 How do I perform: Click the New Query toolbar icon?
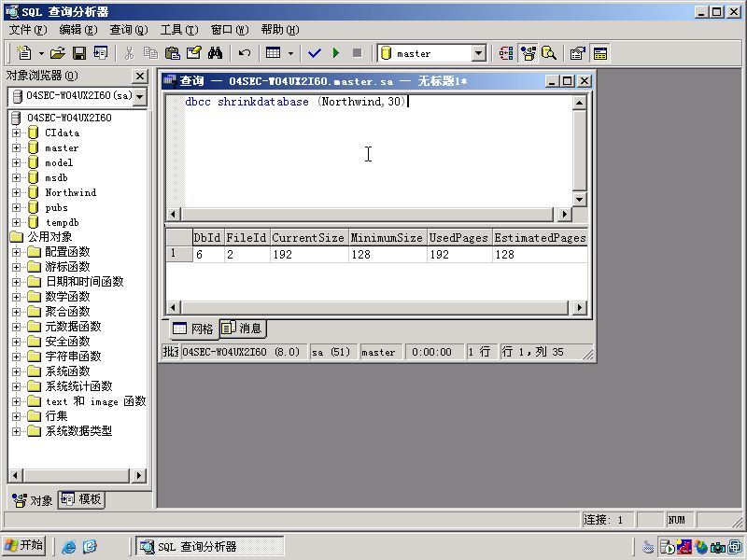24,53
